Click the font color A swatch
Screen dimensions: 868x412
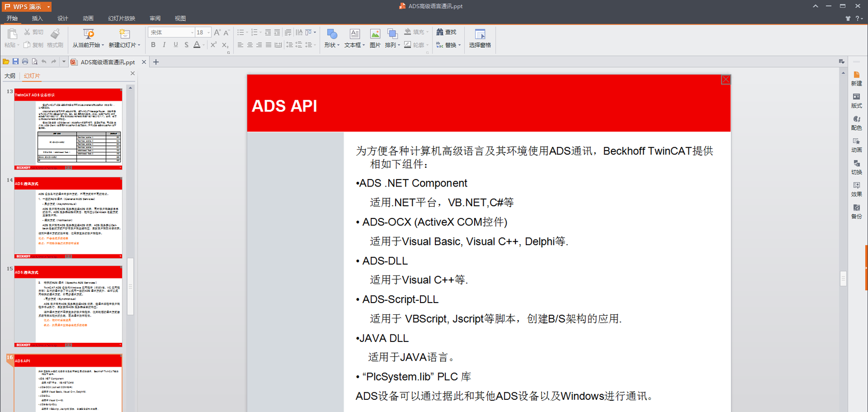point(197,45)
